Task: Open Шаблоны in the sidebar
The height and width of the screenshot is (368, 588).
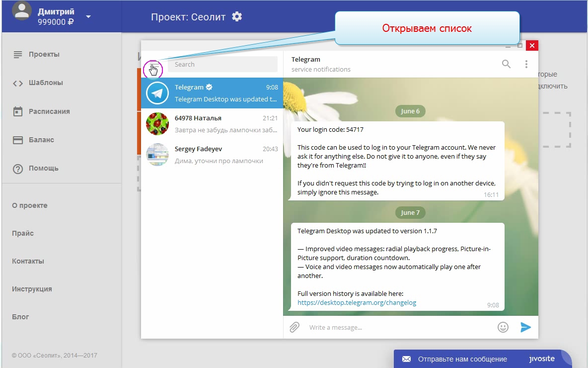Action: (46, 83)
